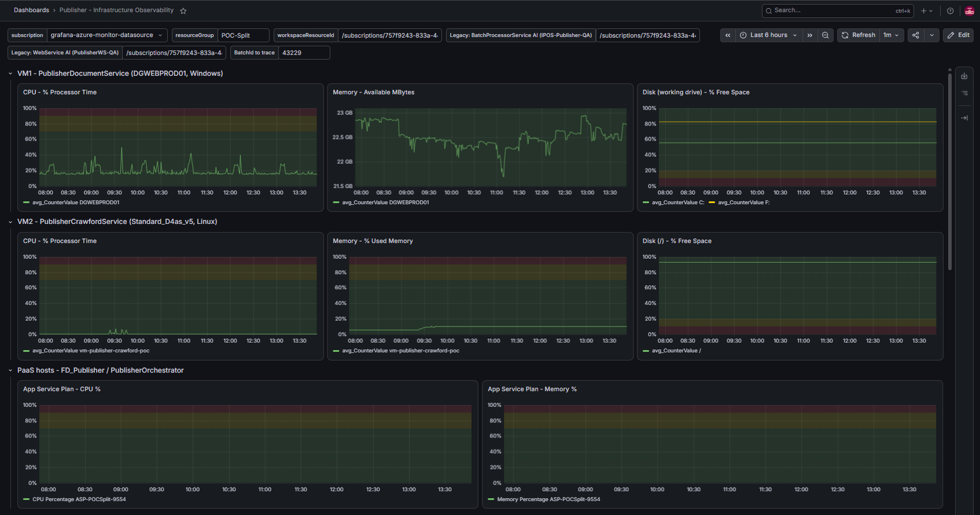Edit the resourceGroup POC-Split field
Viewport: 980px width, 515px height.
coord(244,35)
